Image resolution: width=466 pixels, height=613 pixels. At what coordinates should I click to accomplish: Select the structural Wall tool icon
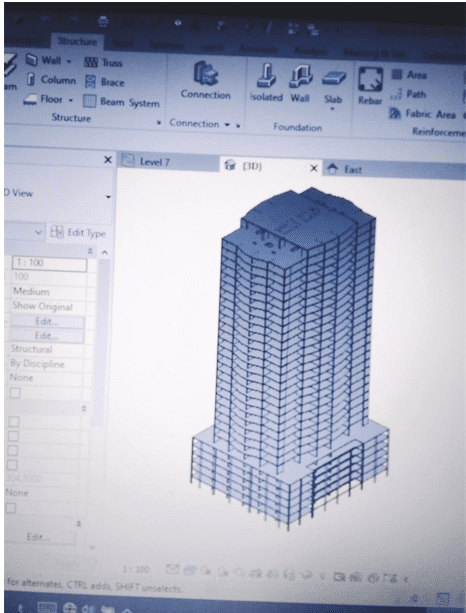pyautogui.click(x=31, y=60)
